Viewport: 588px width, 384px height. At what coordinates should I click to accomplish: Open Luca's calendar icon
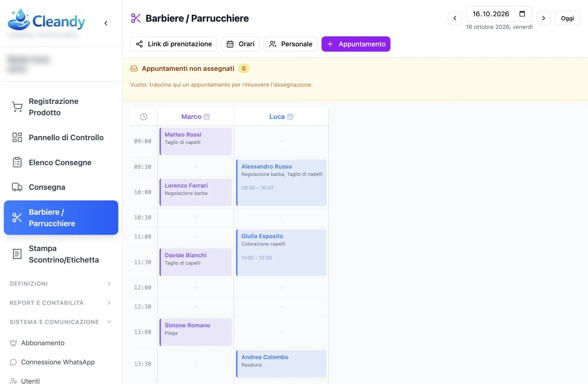290,117
